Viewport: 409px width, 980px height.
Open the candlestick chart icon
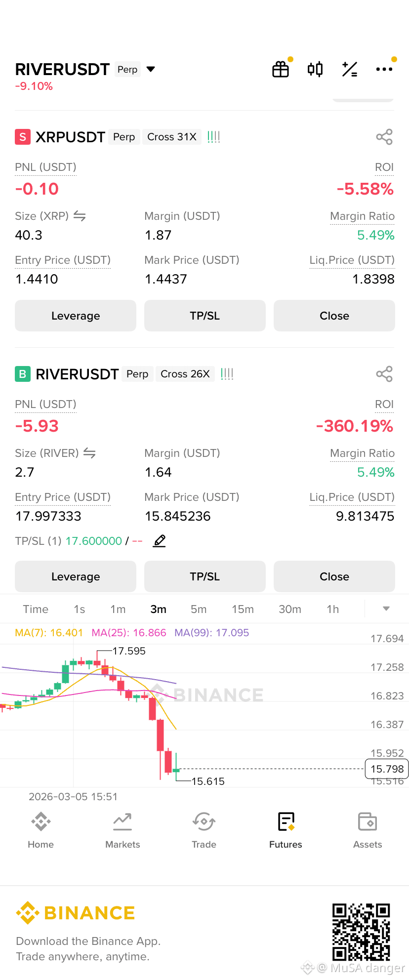[x=315, y=69]
